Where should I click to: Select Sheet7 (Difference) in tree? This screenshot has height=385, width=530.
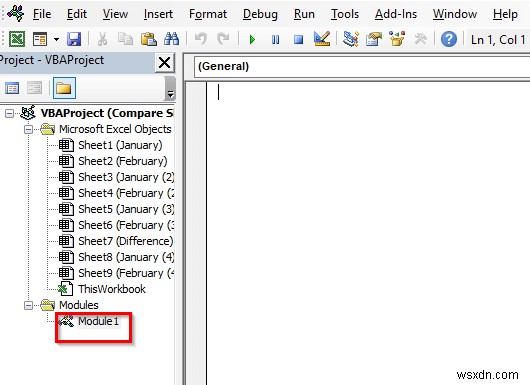125,241
